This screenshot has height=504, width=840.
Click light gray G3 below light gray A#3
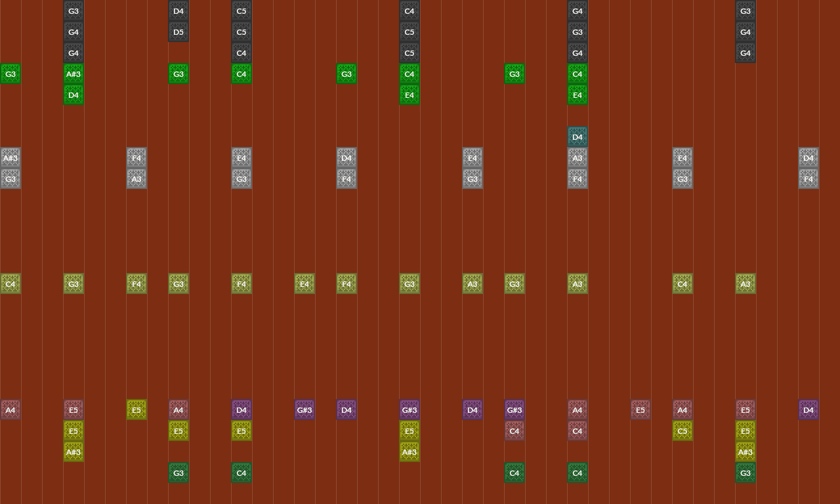tap(10, 179)
